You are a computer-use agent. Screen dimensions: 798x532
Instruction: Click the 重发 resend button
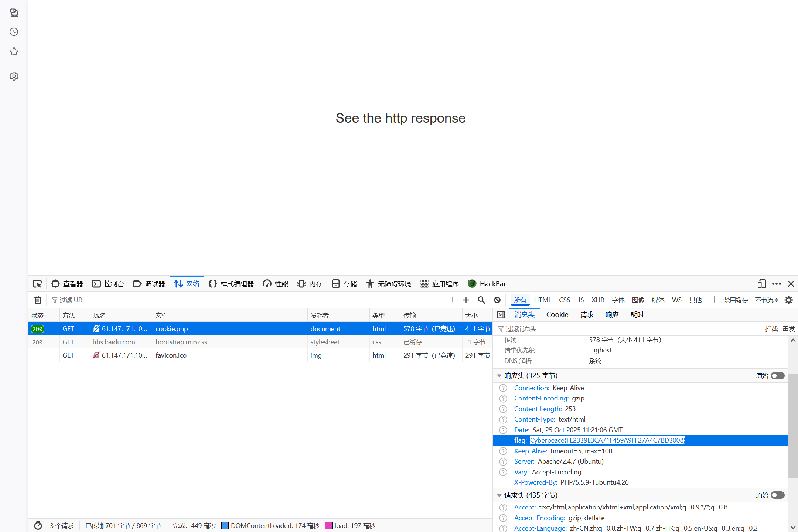[788, 329]
